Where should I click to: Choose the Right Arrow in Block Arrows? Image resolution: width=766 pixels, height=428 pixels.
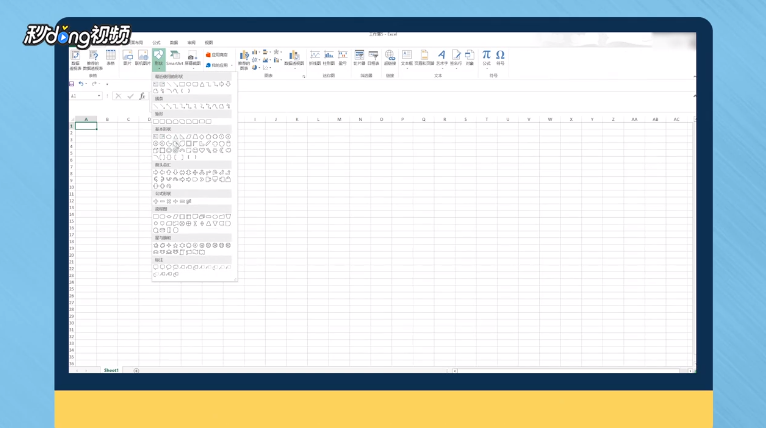click(155, 172)
